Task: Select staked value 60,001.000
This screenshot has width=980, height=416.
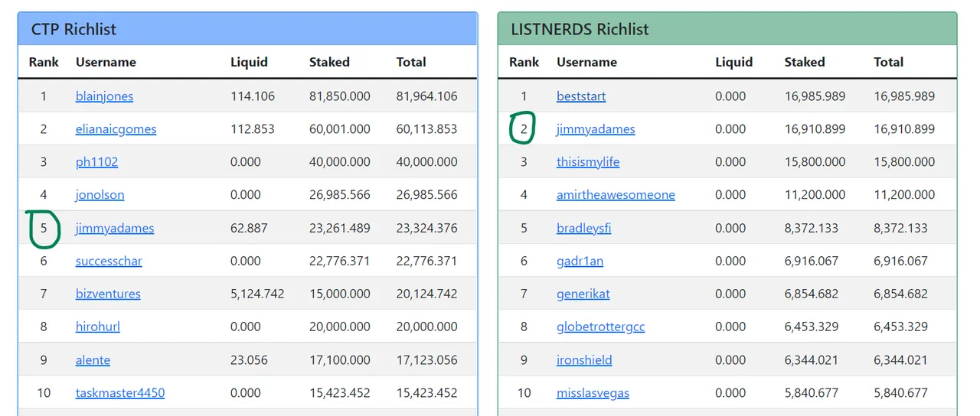Action: coord(340,129)
